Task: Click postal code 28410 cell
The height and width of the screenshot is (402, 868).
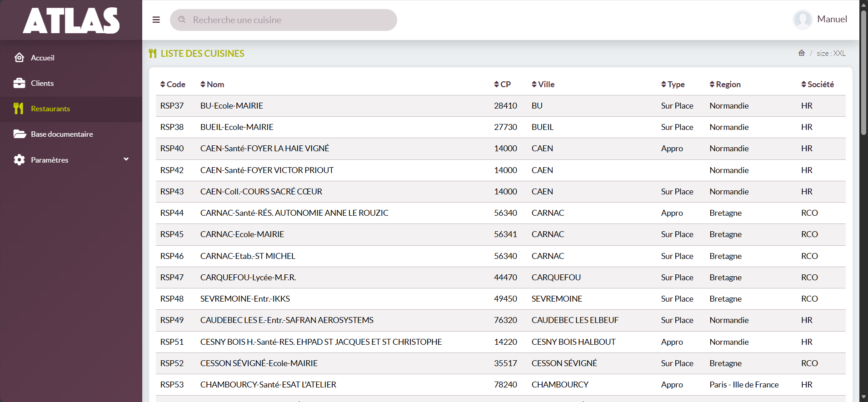Action: pos(506,106)
